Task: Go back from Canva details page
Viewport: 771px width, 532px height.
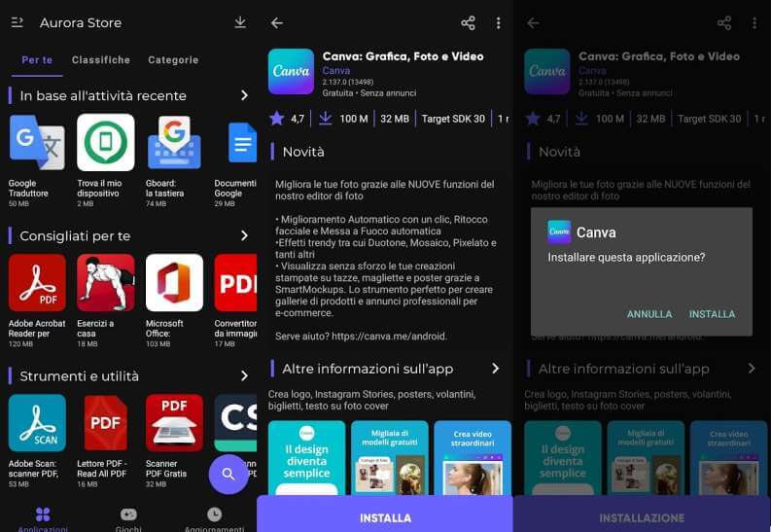Action: click(277, 22)
